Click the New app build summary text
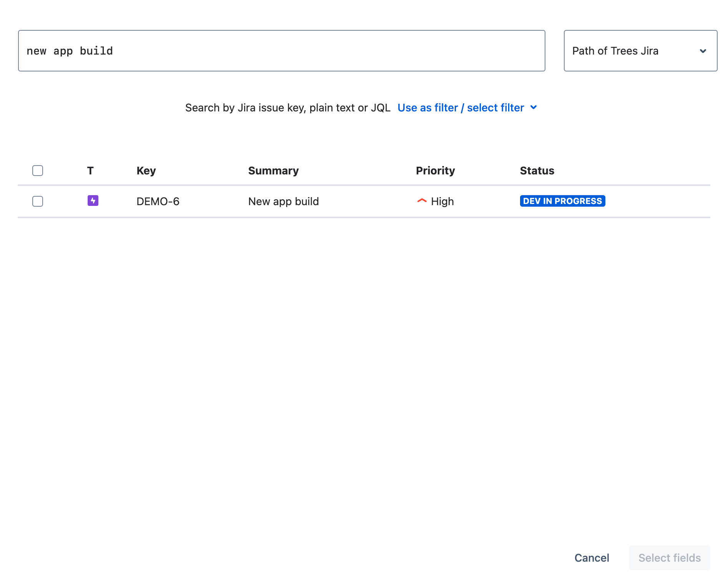This screenshot has height=587, width=728. (283, 201)
